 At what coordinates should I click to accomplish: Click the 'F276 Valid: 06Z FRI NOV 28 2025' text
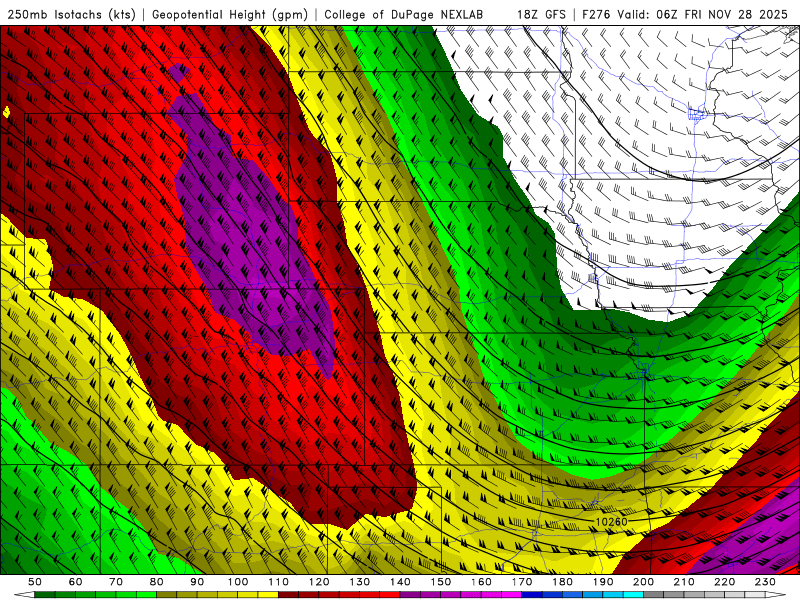click(x=685, y=14)
